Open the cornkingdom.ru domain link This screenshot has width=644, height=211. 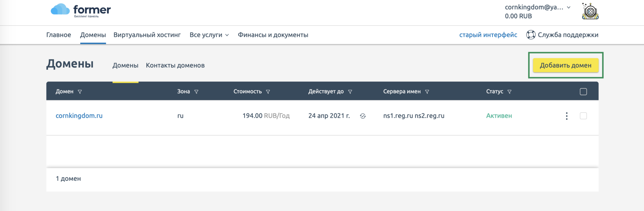tap(79, 116)
